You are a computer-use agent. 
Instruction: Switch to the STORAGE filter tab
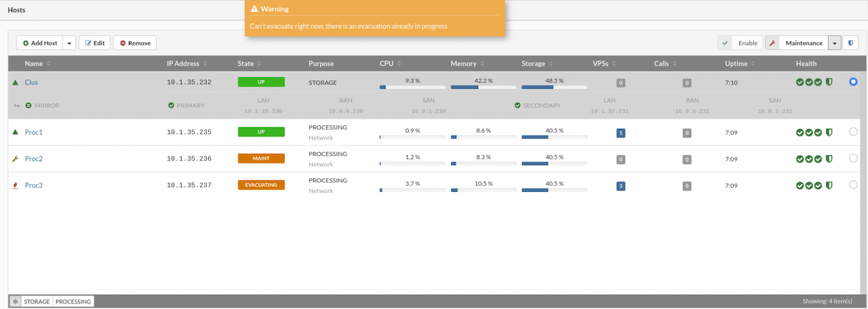37,302
